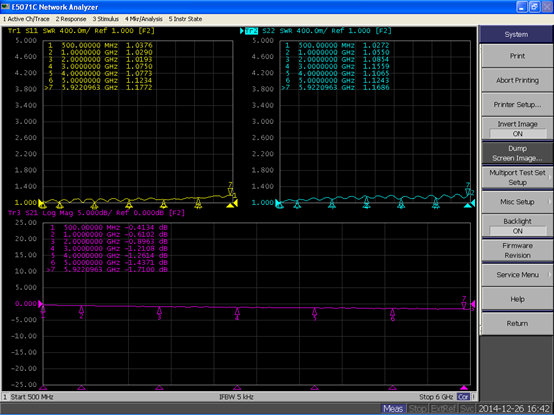Click the Meas status indicator
Viewport: 554px width, 415px height.
(393, 409)
